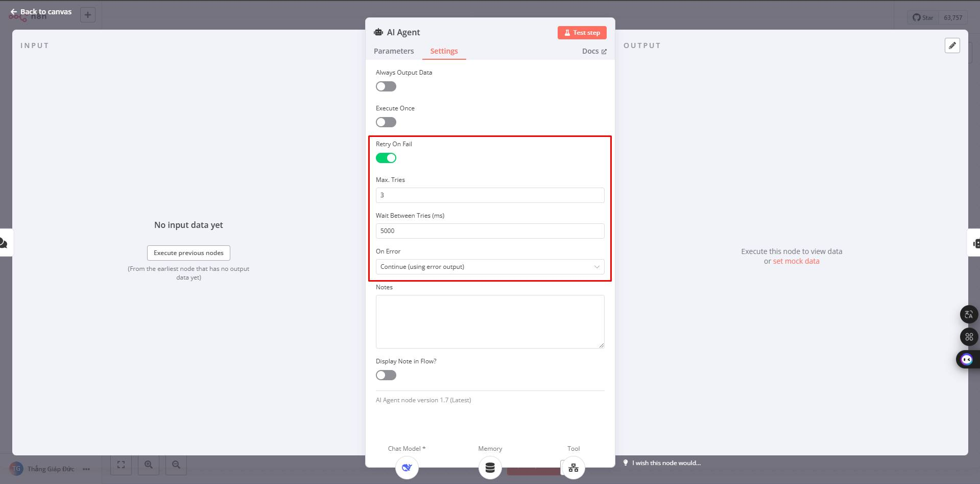The width and height of the screenshot is (980, 484).
Task: Switch to the Parameters tab
Action: click(x=394, y=51)
